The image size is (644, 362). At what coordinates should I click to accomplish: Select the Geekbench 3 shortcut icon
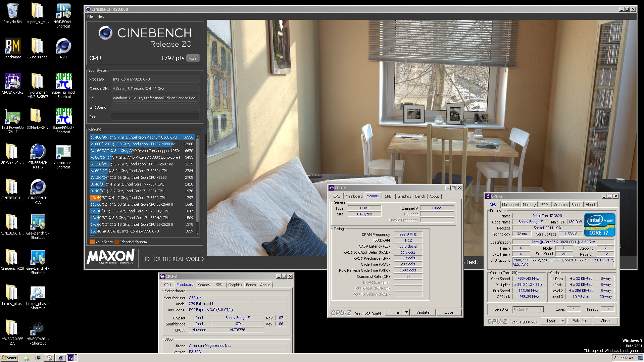[38, 226]
